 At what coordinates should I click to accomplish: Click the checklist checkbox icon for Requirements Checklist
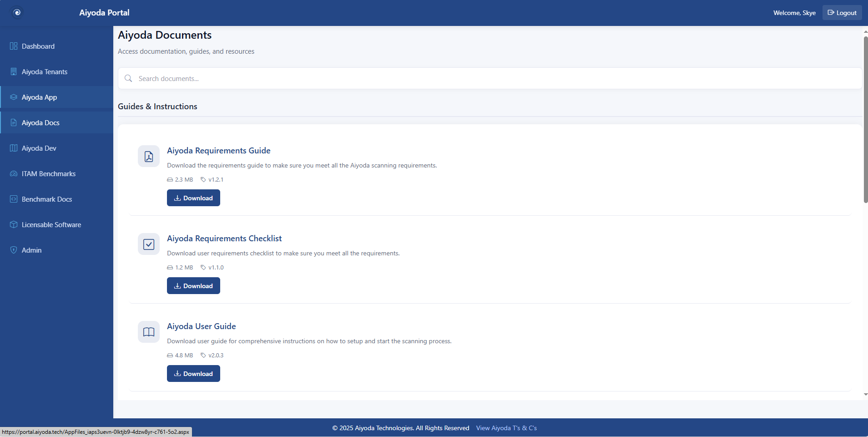click(x=148, y=244)
